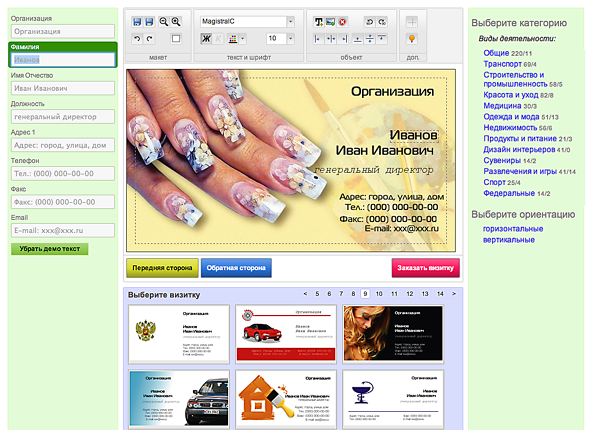The image size is (595, 430).
Task: Toggle the blank rectangle layout border icon
Action: pyautogui.click(x=176, y=39)
